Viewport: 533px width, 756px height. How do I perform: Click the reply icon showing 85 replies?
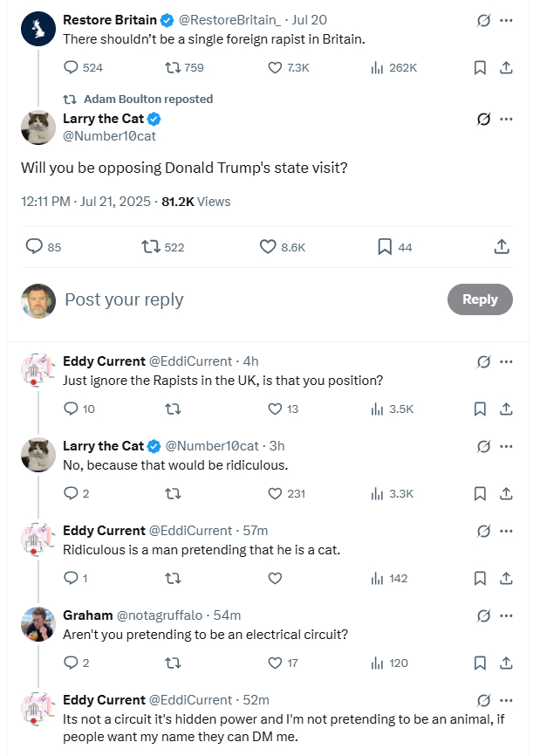[x=35, y=247]
